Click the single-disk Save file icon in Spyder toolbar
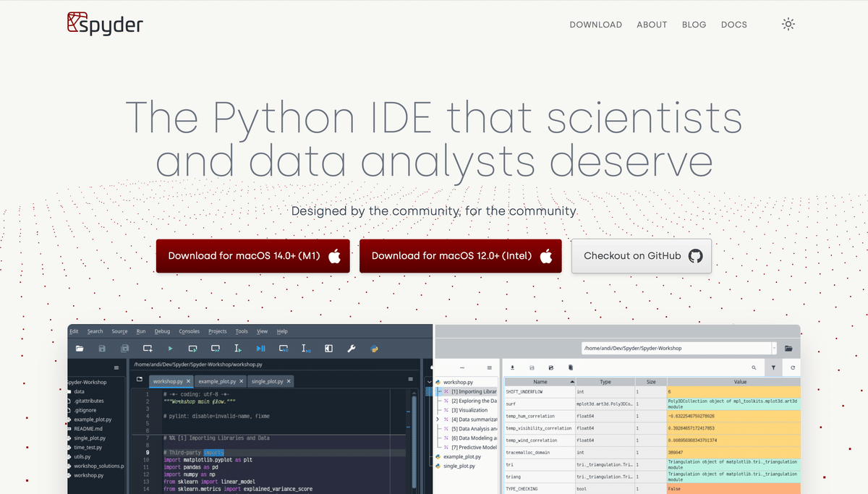868x494 pixels. pyautogui.click(x=102, y=349)
